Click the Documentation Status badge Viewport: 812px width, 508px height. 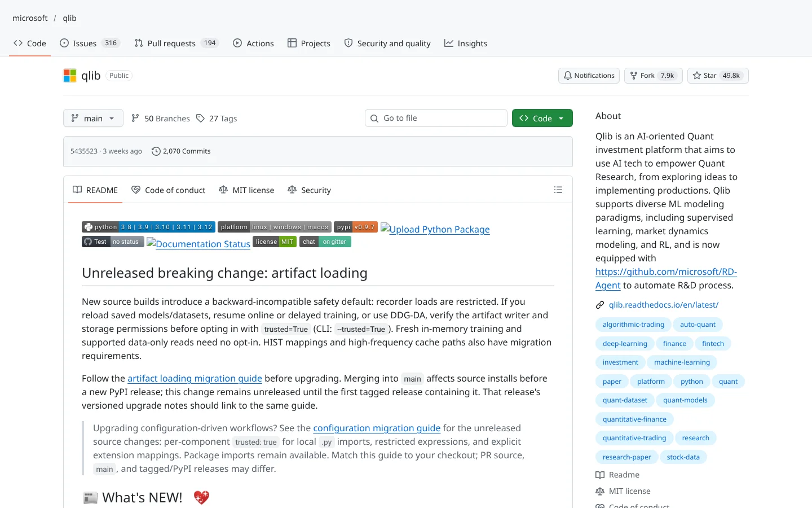198,244
